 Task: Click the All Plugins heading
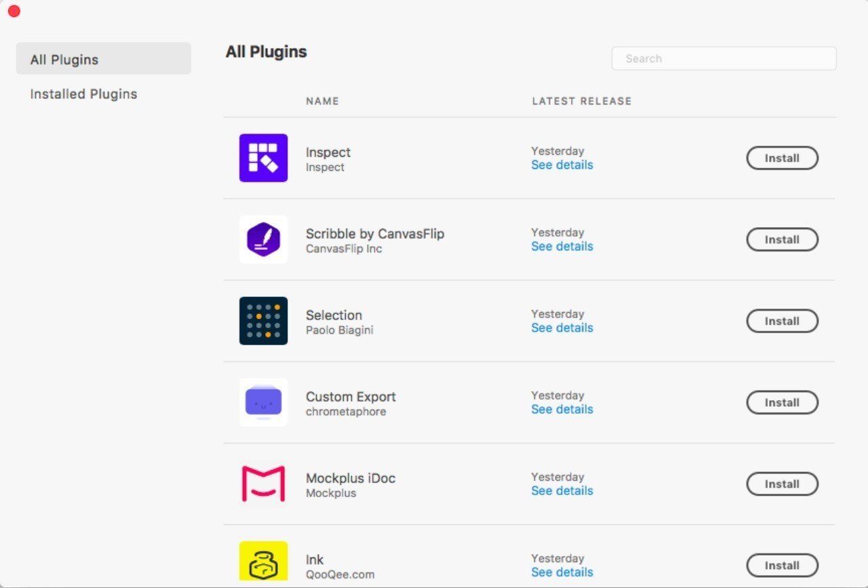coord(267,52)
